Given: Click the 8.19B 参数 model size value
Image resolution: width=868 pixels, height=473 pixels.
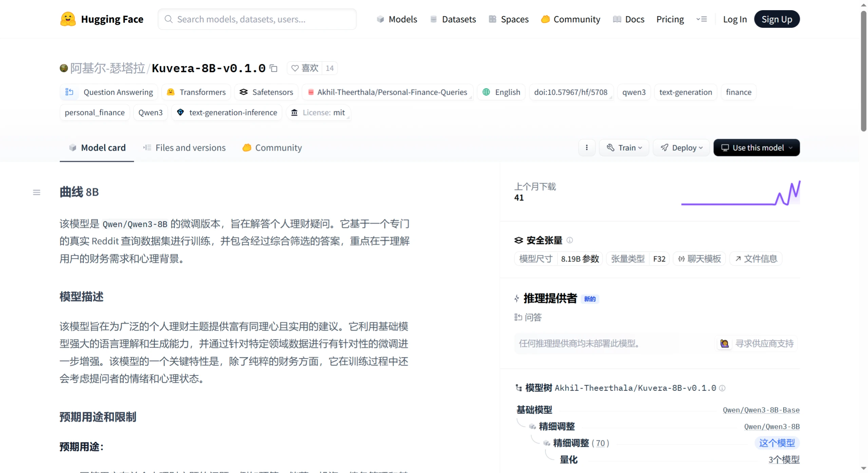Looking at the screenshot, I should point(580,259).
